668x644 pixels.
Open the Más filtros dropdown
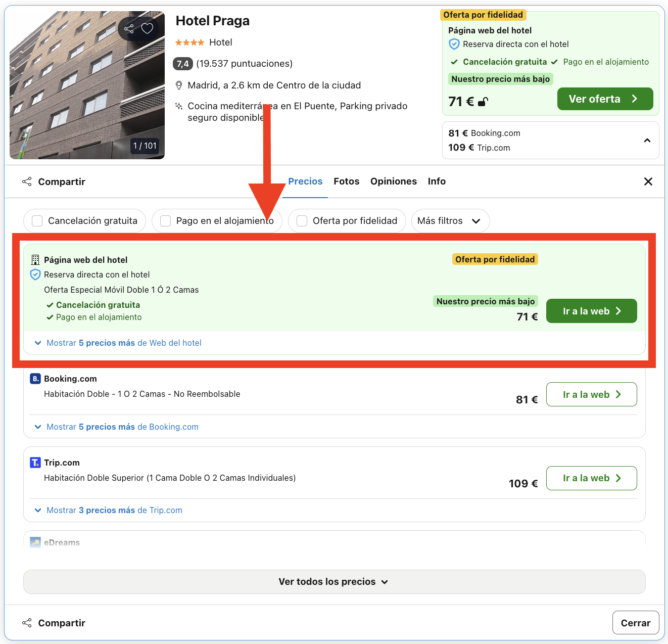[x=450, y=221]
